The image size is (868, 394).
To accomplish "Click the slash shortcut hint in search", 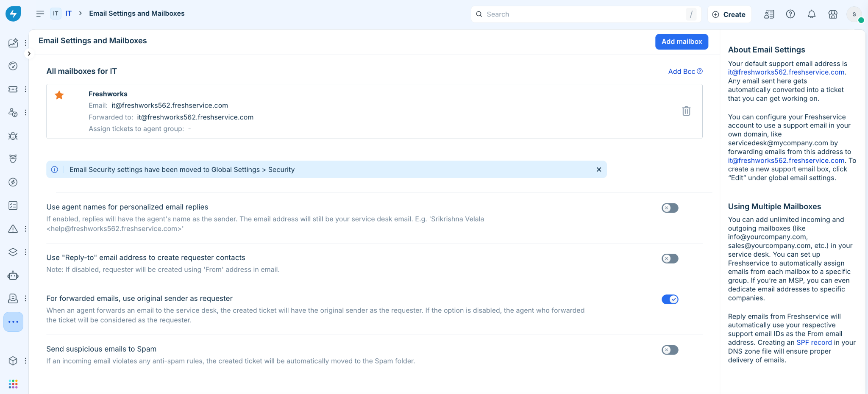I will [691, 14].
